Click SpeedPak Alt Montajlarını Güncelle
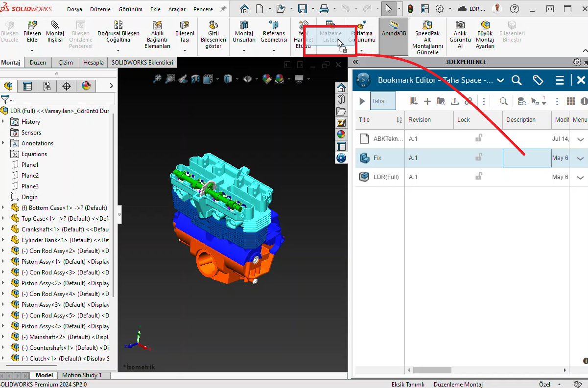This screenshot has height=388, width=588. click(427, 25)
